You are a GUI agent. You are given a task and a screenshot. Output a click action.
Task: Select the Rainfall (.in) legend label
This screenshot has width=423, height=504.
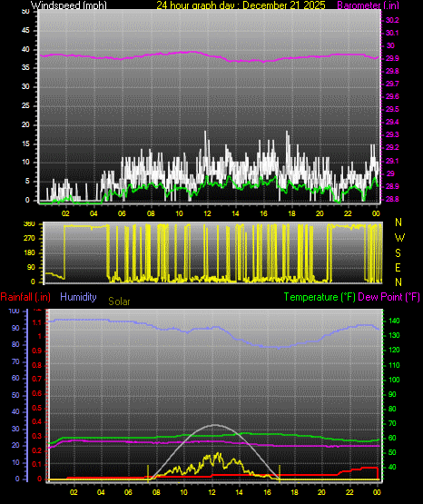pyautogui.click(x=25, y=297)
